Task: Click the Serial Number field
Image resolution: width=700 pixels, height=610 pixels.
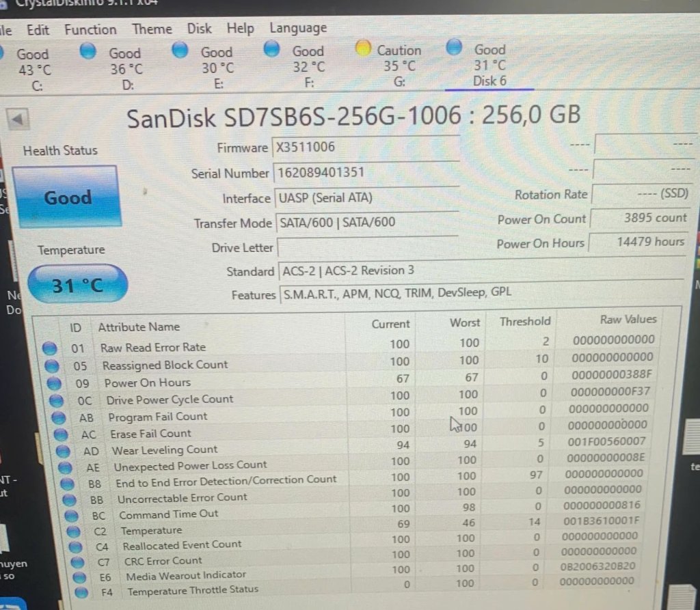Action: pos(366,172)
